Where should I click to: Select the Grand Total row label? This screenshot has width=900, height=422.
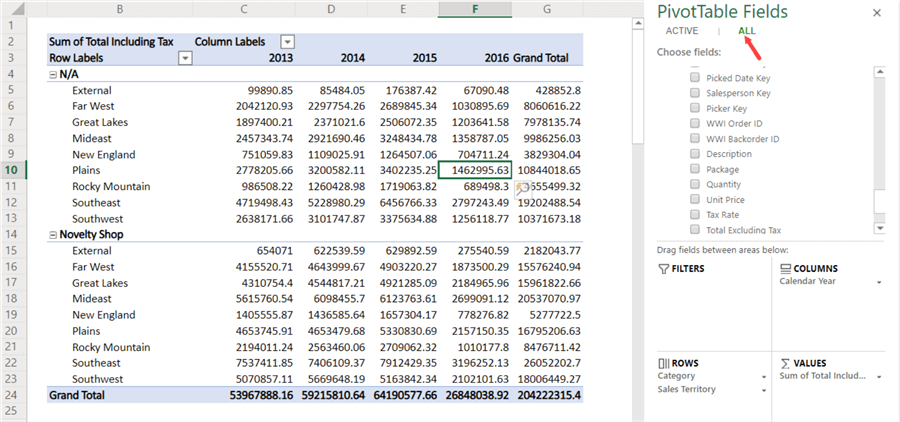(119, 396)
